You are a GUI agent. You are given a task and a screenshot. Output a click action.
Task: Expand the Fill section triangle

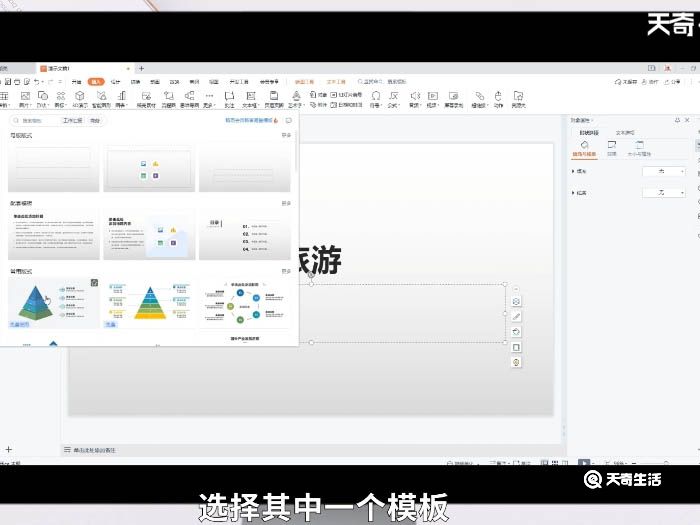pos(573,171)
